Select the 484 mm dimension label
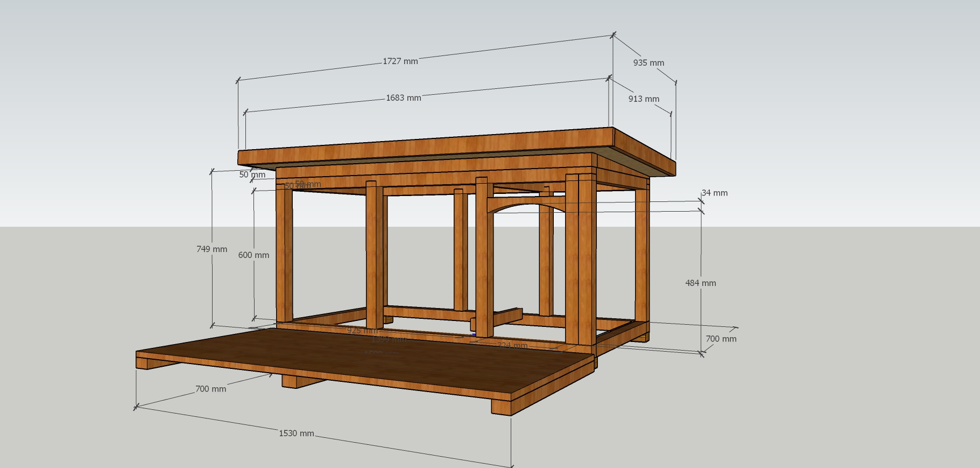Viewport: 980px width, 468px height. tap(701, 283)
